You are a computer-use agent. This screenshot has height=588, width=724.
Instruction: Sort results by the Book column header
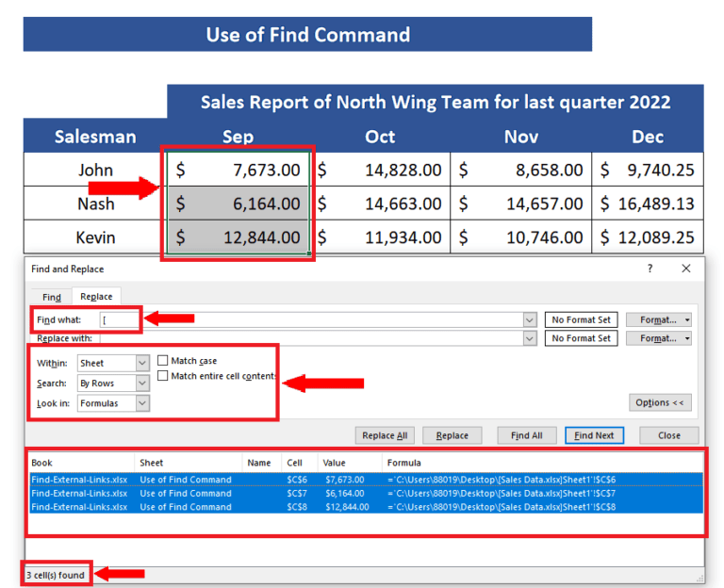pyautogui.click(x=81, y=463)
